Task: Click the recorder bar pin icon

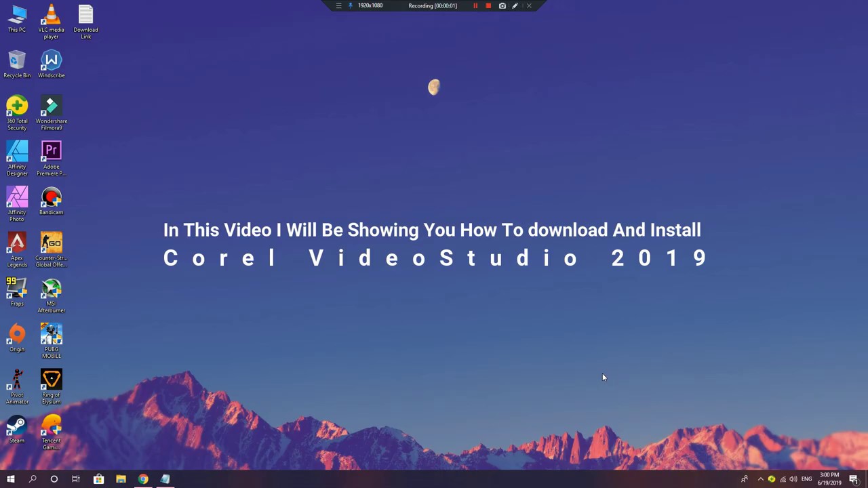Action: pyautogui.click(x=351, y=5)
